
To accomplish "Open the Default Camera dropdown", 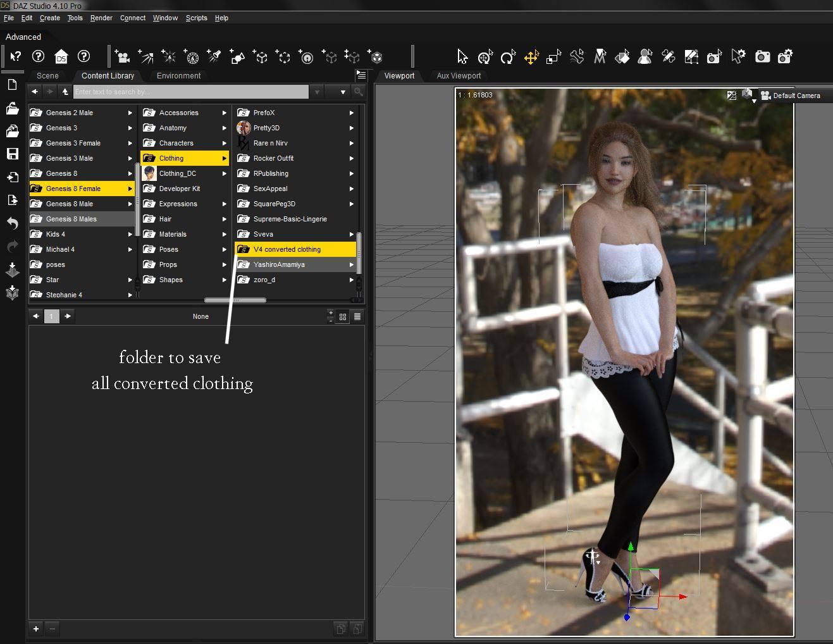I will click(795, 96).
